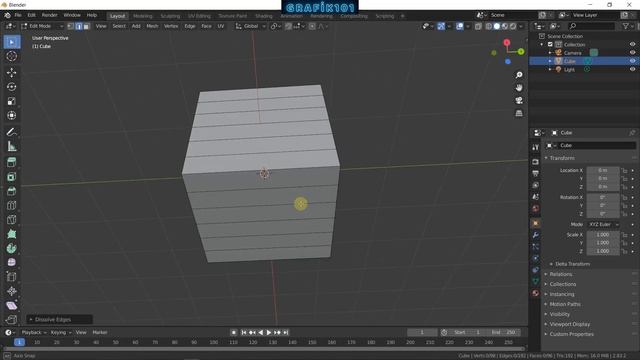This screenshot has height=360, width=640.
Task: Click the End frame field
Action: coord(503,333)
